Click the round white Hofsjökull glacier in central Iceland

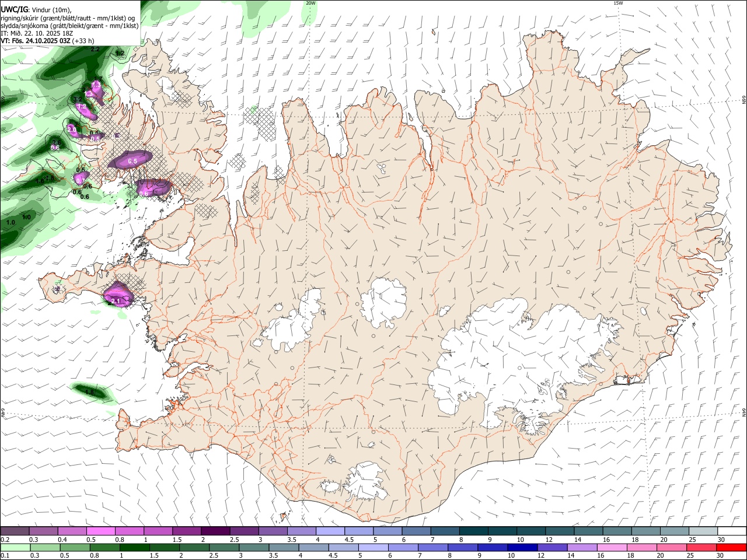click(x=384, y=302)
